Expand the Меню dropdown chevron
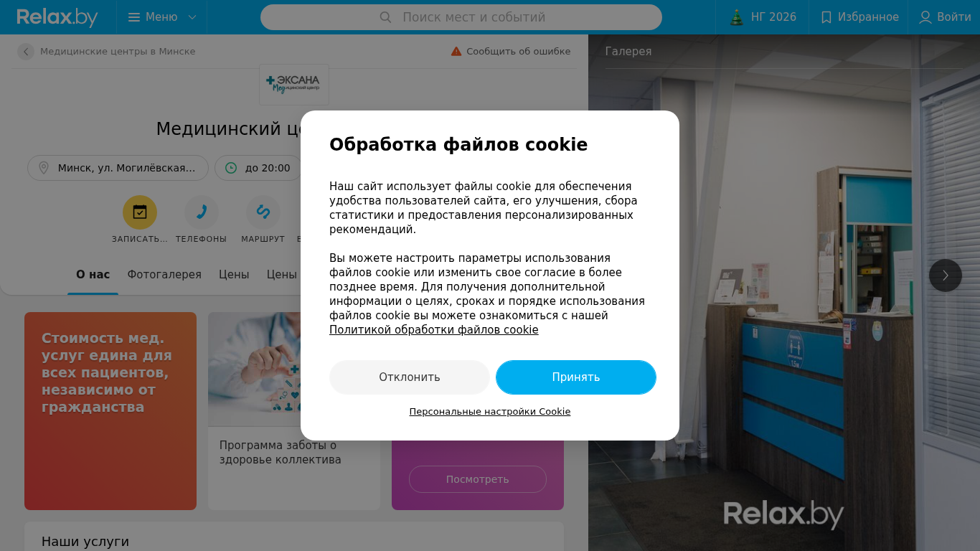This screenshot has width=980, height=551. (192, 17)
